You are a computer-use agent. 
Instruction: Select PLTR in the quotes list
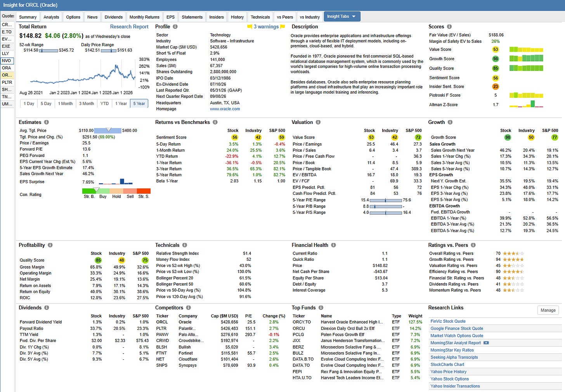click(x=7, y=82)
